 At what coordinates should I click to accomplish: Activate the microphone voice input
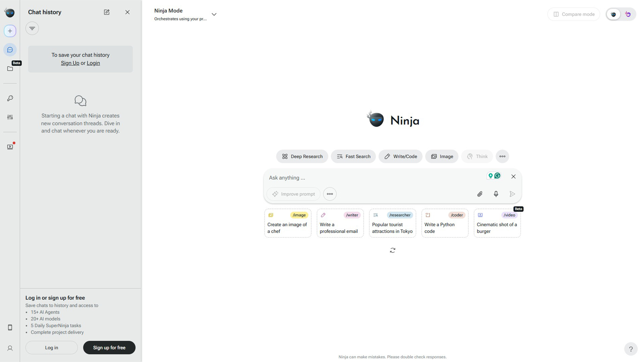pos(496,194)
